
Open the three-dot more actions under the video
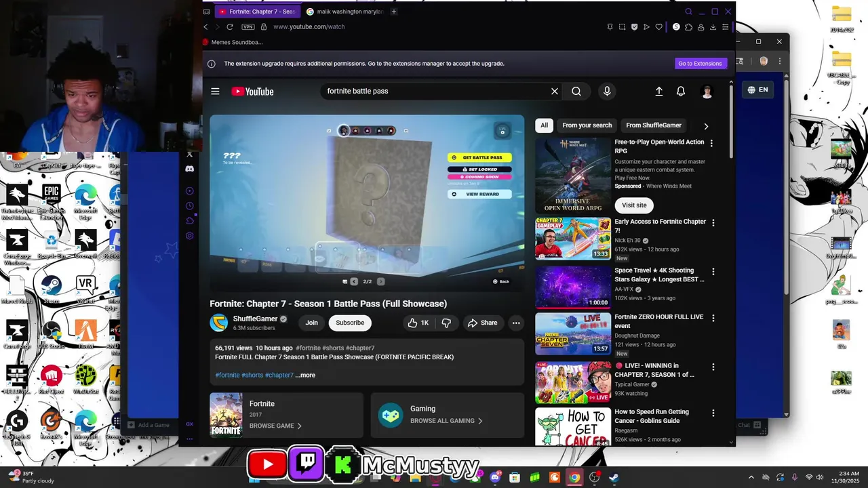[x=516, y=323]
